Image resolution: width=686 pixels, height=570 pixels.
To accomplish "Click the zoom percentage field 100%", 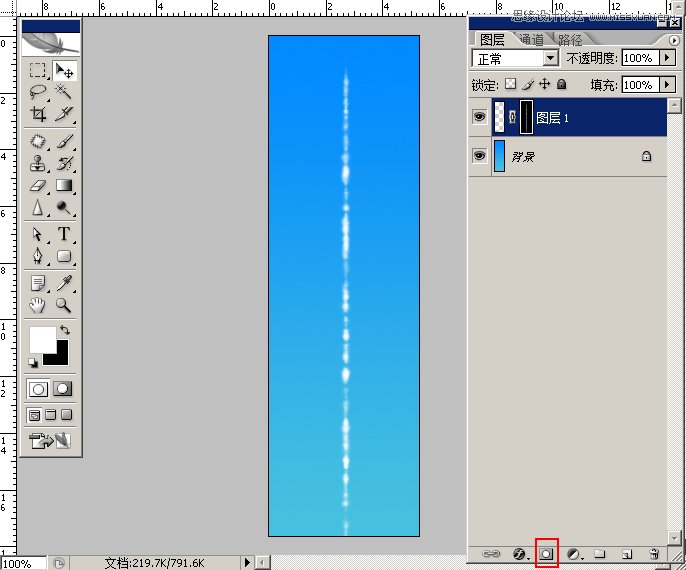I will point(23,563).
